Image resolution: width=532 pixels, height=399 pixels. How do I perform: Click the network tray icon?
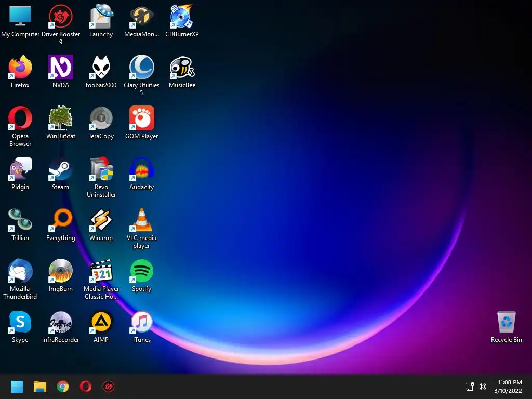[x=470, y=387]
